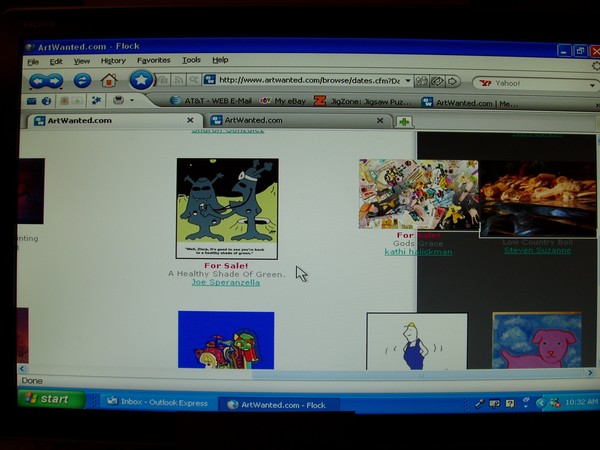The width and height of the screenshot is (600, 450).
Task: Open the View menu
Action: coord(82,61)
